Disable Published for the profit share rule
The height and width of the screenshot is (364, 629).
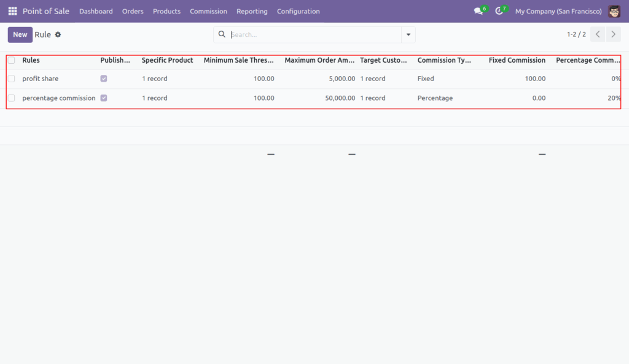tap(103, 78)
